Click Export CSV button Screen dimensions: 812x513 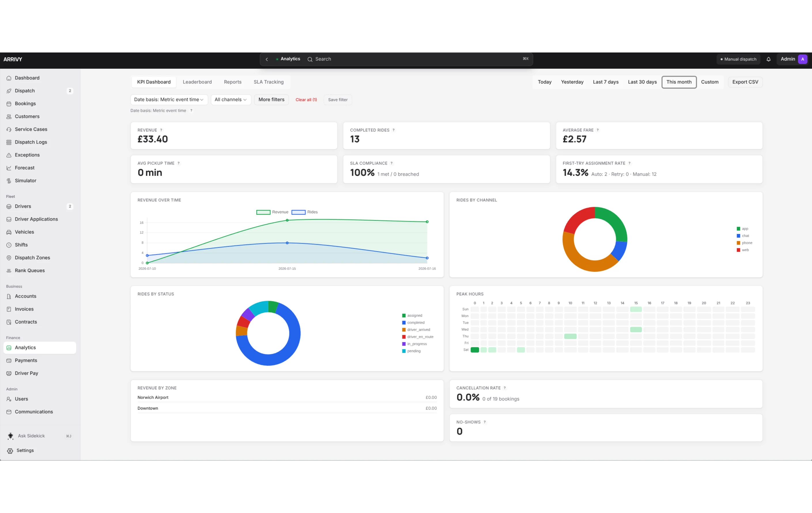[x=745, y=82]
